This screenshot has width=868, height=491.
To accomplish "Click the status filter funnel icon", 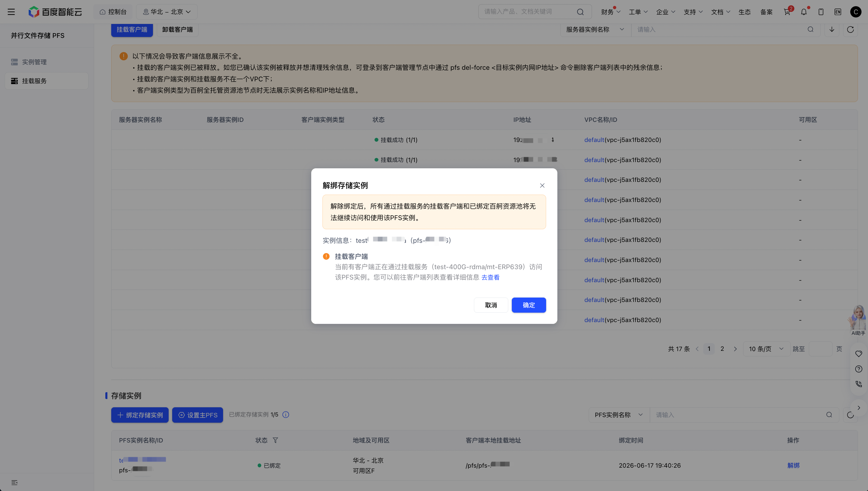I will click(x=275, y=440).
